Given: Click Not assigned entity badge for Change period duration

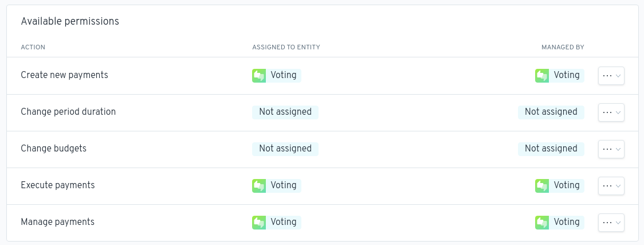Looking at the screenshot, I should pyautogui.click(x=285, y=112).
